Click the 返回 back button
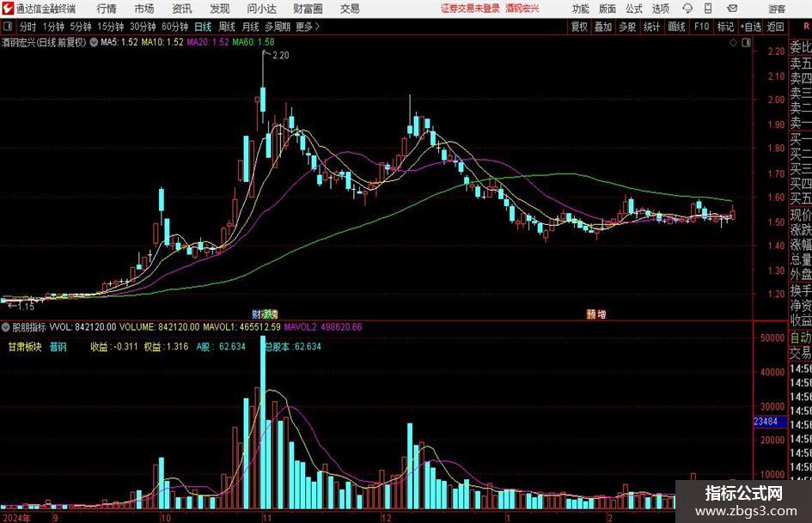 [775, 27]
